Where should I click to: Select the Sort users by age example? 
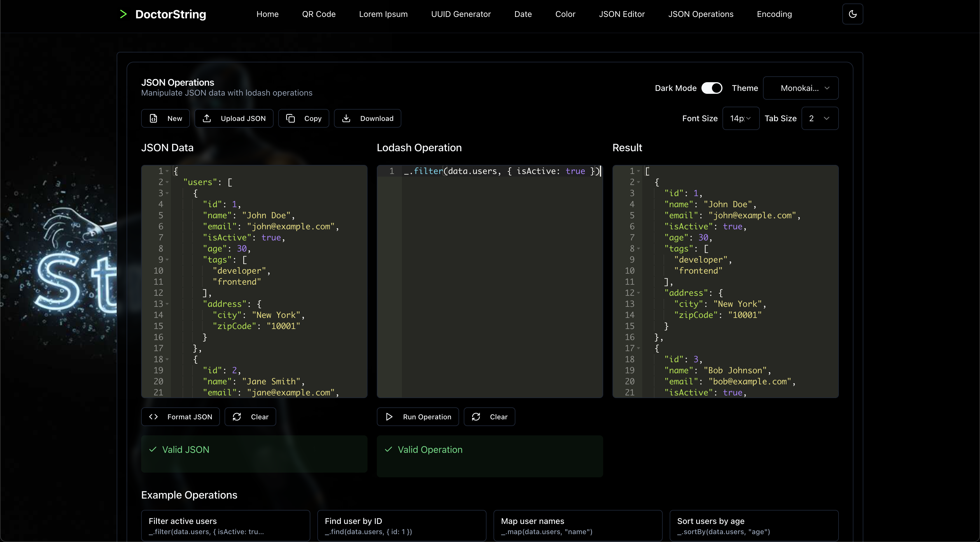tap(754, 526)
